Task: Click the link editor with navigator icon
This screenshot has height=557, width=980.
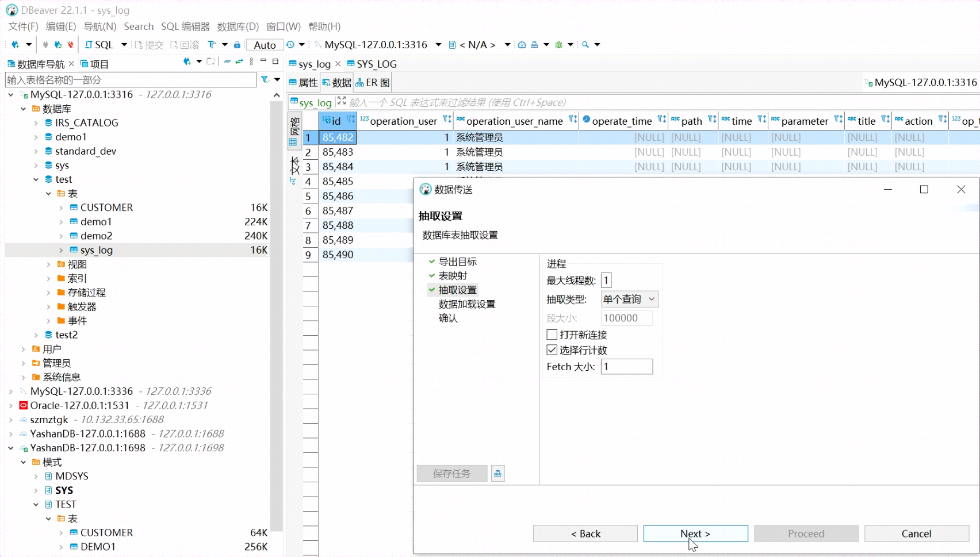Action: 240,62
